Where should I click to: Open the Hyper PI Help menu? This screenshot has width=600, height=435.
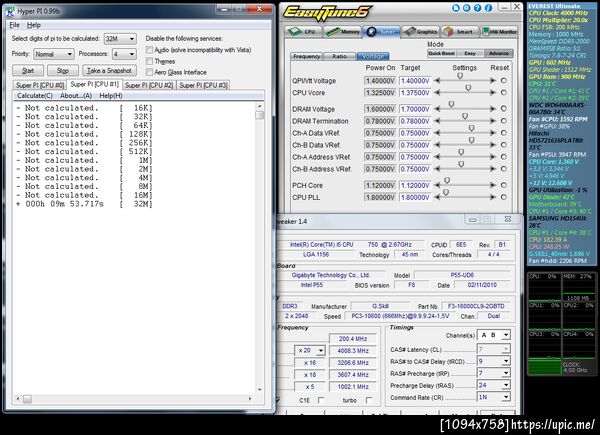coord(34,25)
